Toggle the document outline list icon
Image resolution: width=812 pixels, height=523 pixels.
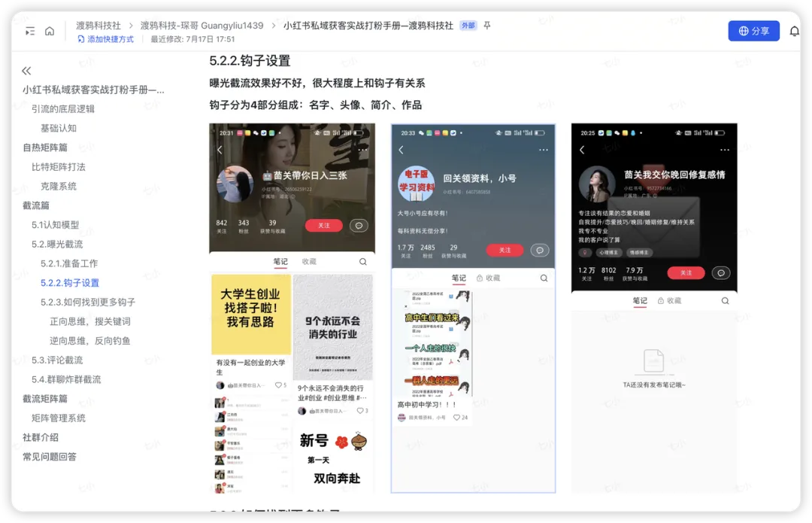[x=30, y=32]
